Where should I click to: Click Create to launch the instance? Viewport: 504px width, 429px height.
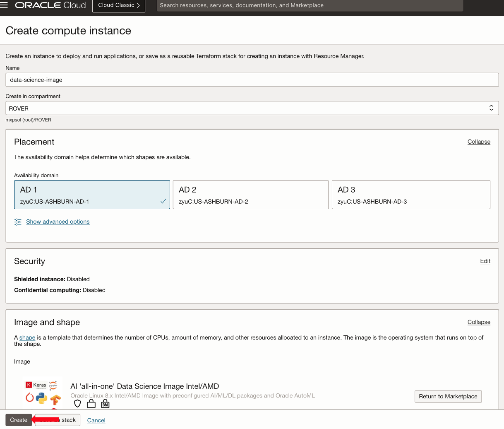(x=18, y=419)
